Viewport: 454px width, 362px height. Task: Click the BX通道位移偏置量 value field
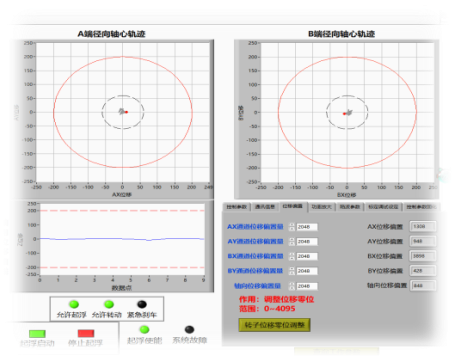pyautogui.click(x=307, y=256)
